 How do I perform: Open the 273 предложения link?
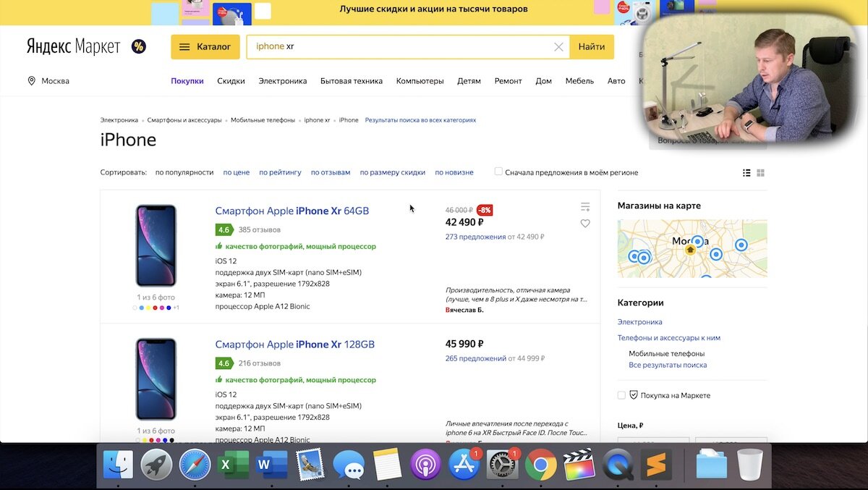(475, 237)
